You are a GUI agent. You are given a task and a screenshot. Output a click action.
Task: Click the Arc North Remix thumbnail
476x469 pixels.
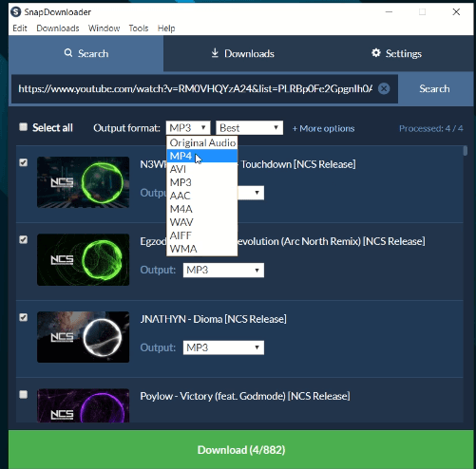83,259
